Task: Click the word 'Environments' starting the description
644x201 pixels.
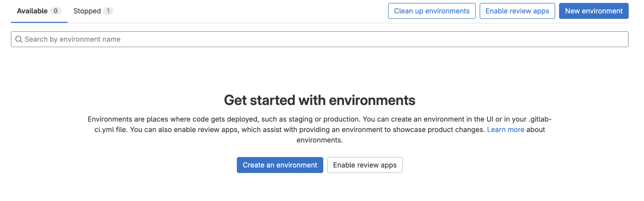Action: pos(110,119)
